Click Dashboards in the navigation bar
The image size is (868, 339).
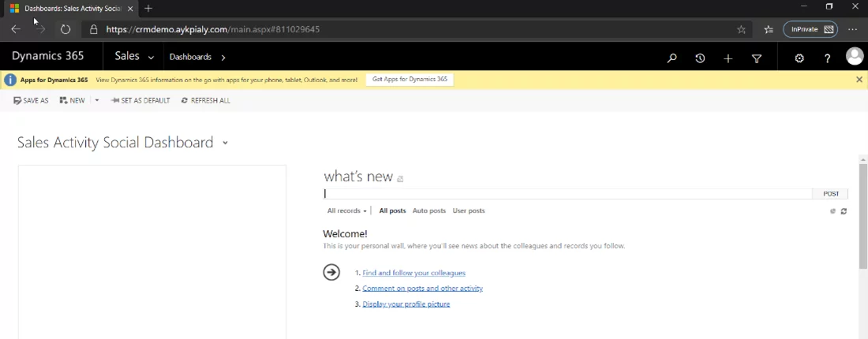point(190,57)
